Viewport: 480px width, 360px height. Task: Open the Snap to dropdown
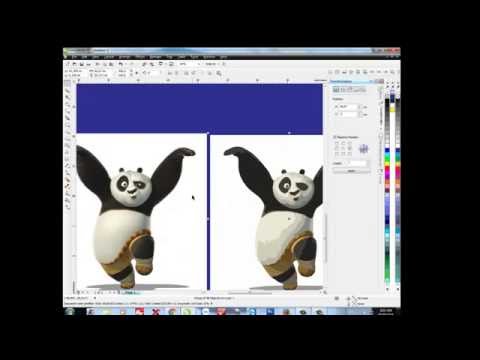(213, 64)
